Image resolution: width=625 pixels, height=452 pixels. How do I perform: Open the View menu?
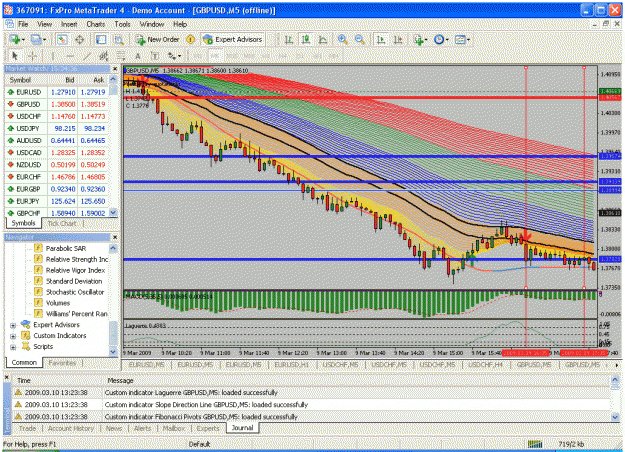(x=44, y=24)
